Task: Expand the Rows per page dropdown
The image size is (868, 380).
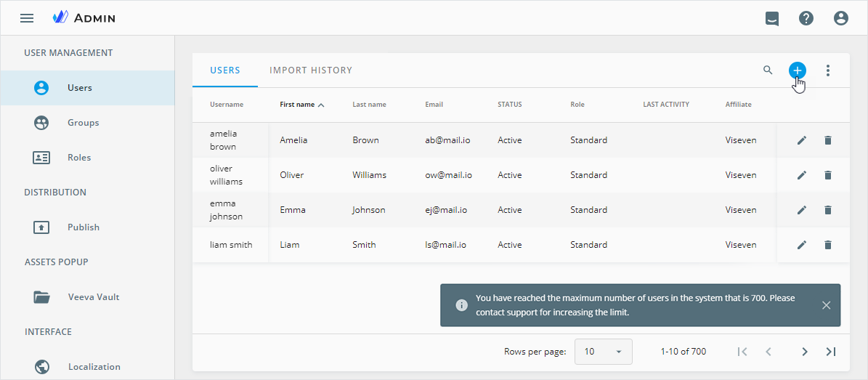Action: click(603, 352)
